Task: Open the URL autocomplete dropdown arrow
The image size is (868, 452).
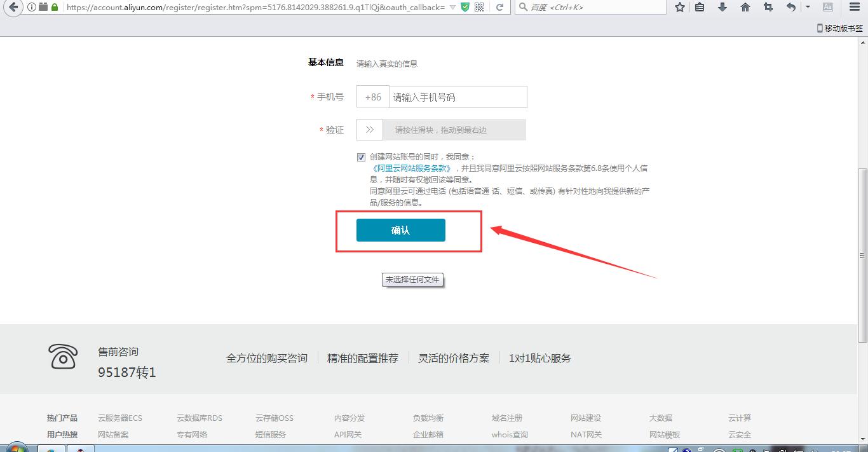Action: (x=452, y=7)
